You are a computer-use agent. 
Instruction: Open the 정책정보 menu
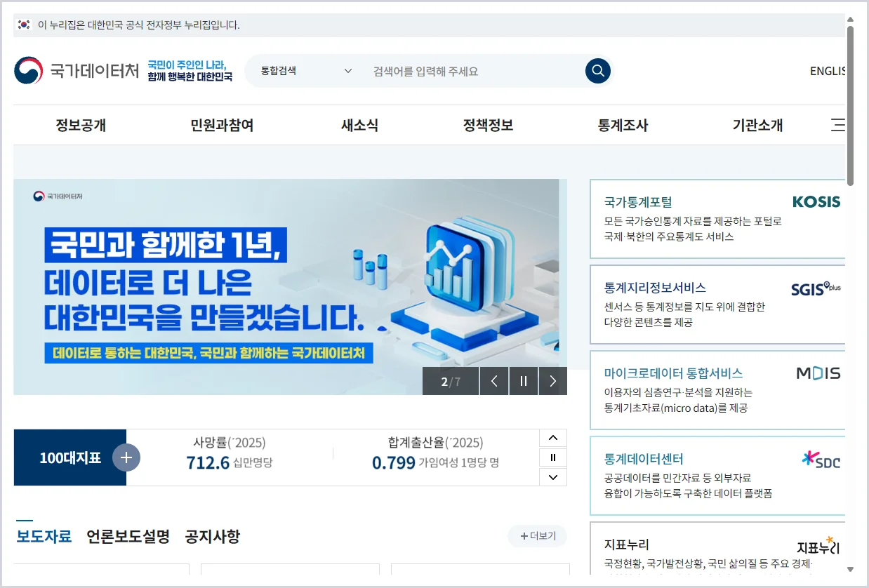(488, 126)
